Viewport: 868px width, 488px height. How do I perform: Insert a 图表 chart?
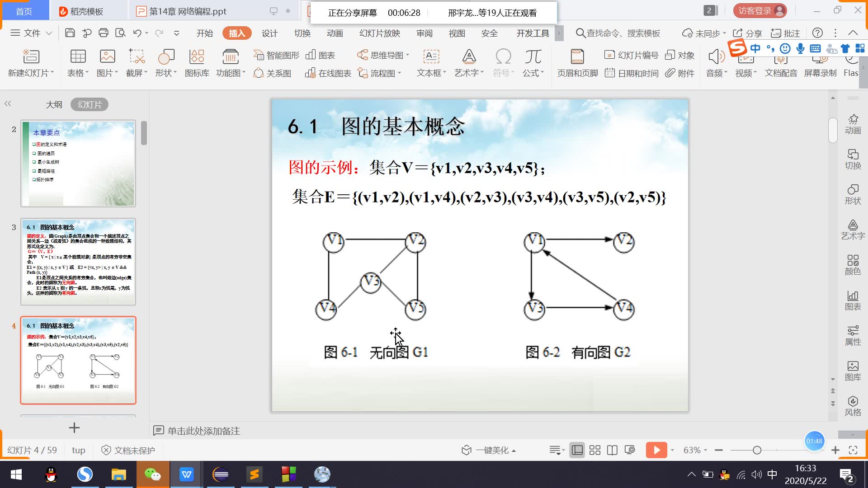coord(320,55)
